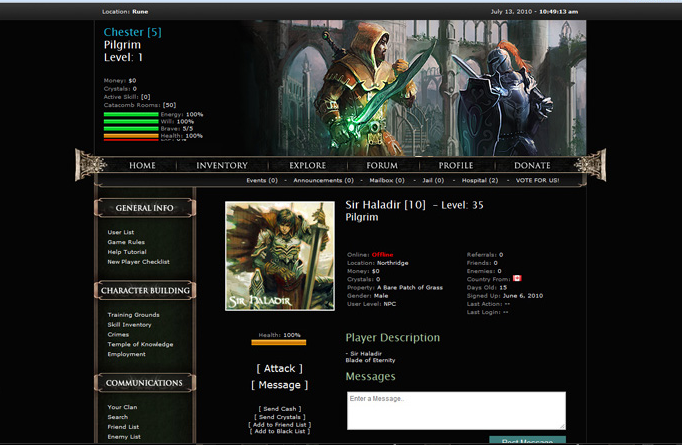The width and height of the screenshot is (682, 445).
Task: Click 'Blade of Eternity' description text
Action: [370, 360]
